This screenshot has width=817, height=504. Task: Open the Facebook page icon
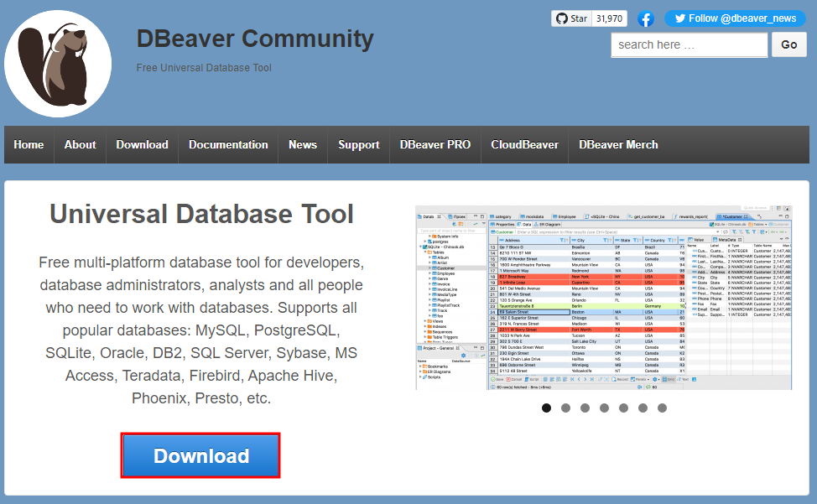(646, 19)
